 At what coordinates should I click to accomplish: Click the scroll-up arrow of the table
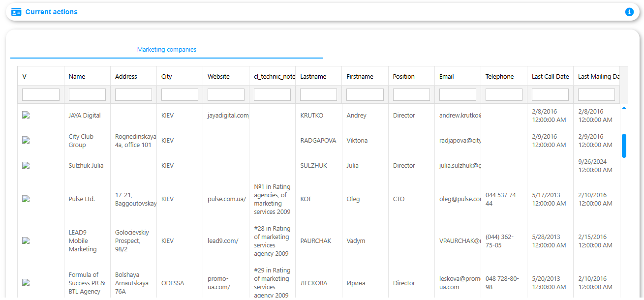coord(624,108)
